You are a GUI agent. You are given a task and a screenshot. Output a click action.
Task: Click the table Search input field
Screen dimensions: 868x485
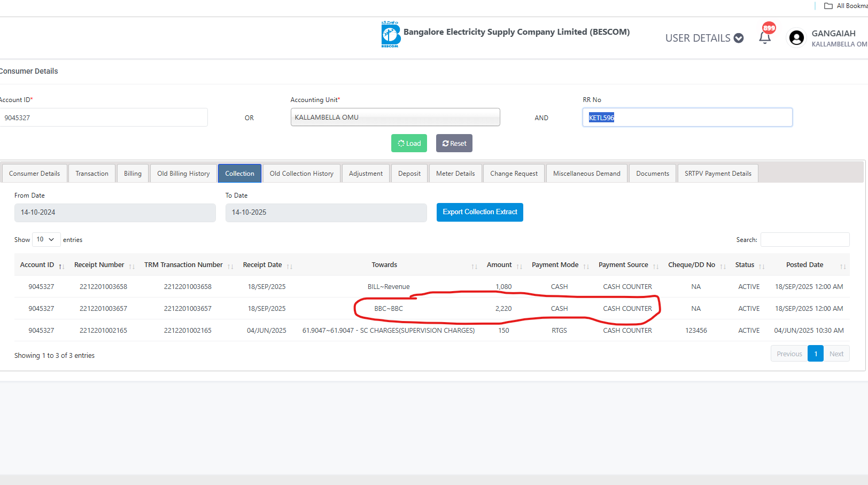[804, 240]
